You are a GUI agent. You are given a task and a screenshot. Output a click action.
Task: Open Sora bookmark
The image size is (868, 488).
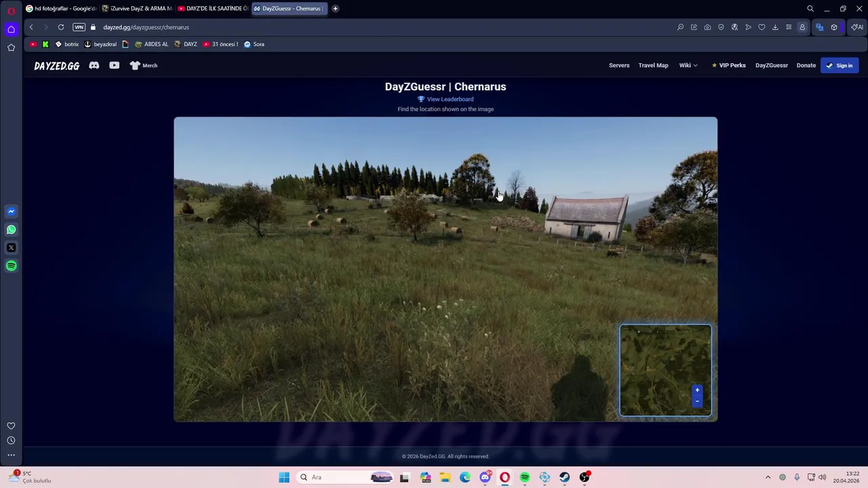click(254, 44)
